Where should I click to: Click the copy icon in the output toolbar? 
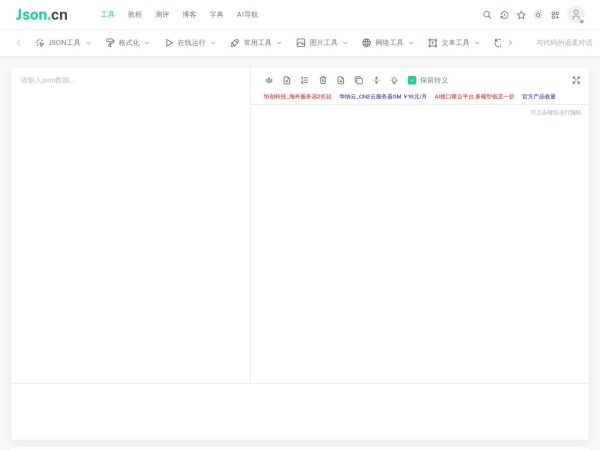pos(359,80)
